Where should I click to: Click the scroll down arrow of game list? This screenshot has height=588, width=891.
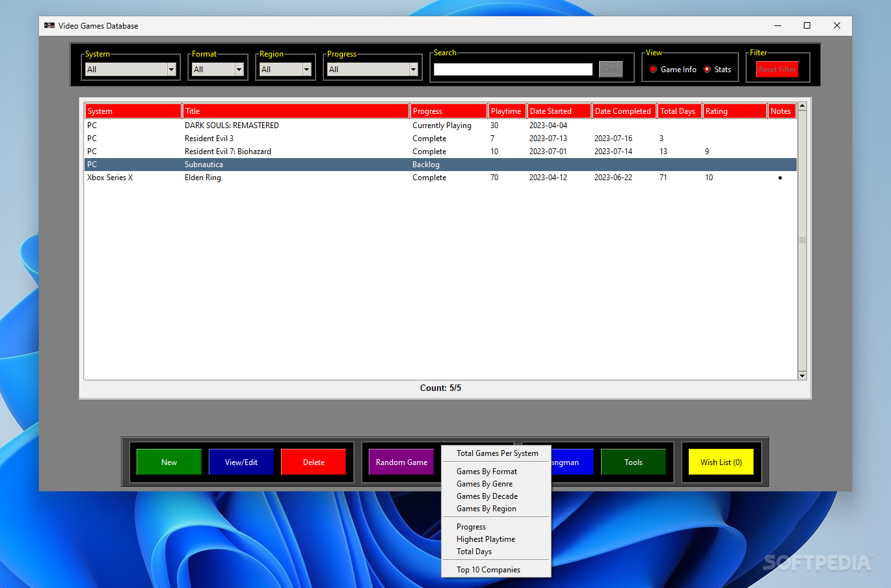point(802,375)
